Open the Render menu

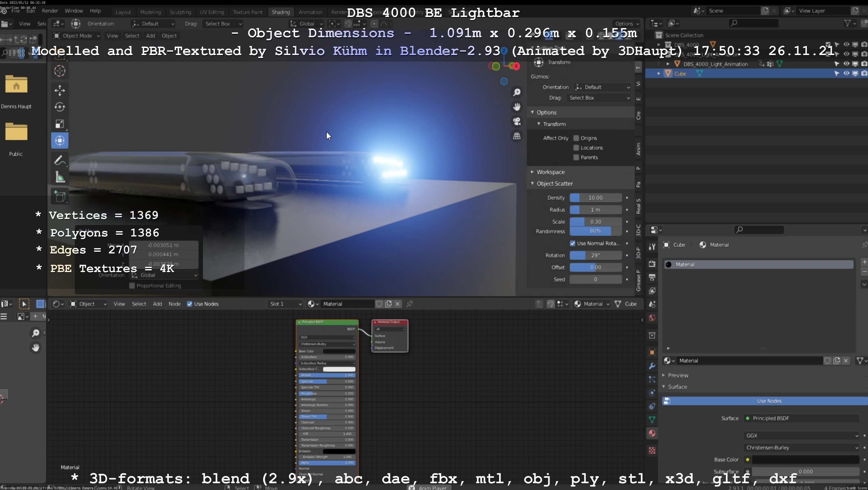[x=50, y=11]
